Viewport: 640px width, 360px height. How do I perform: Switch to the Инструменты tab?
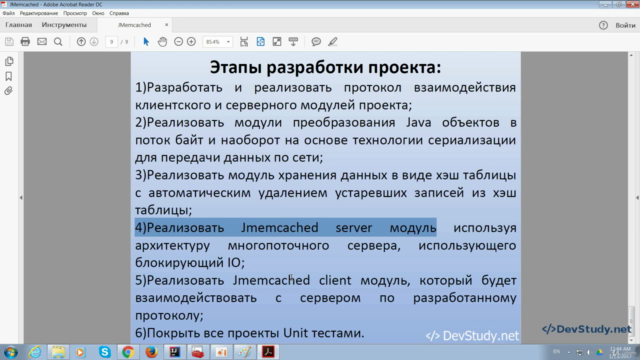pos(64,25)
